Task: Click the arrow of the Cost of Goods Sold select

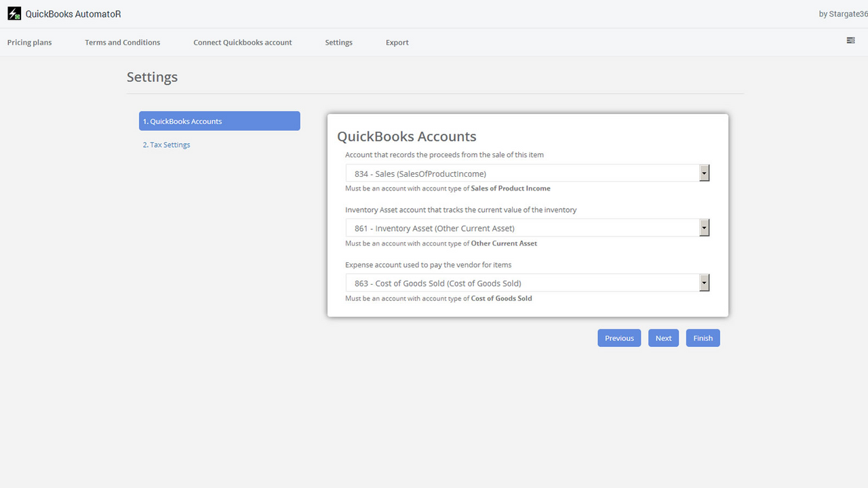Action: coord(705,283)
